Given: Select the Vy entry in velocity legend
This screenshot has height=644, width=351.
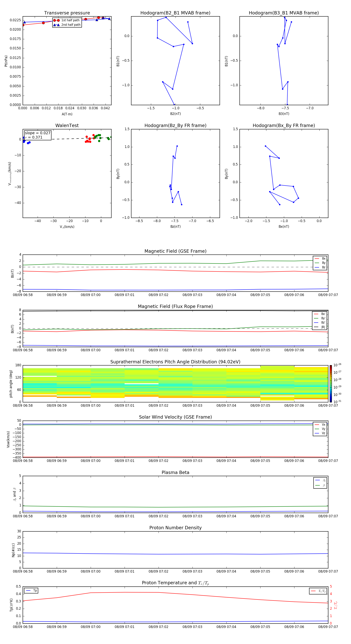Looking at the screenshot, I should pos(320,429).
